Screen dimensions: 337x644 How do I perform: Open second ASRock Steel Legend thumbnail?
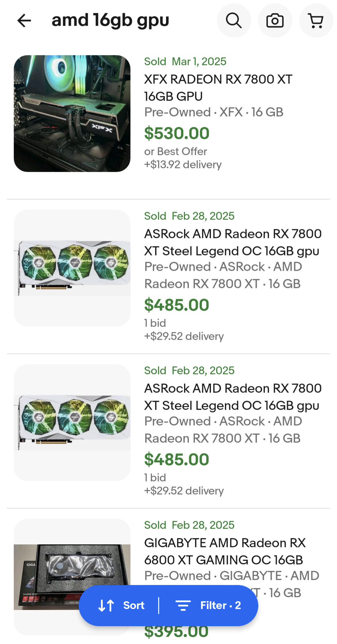click(72, 422)
